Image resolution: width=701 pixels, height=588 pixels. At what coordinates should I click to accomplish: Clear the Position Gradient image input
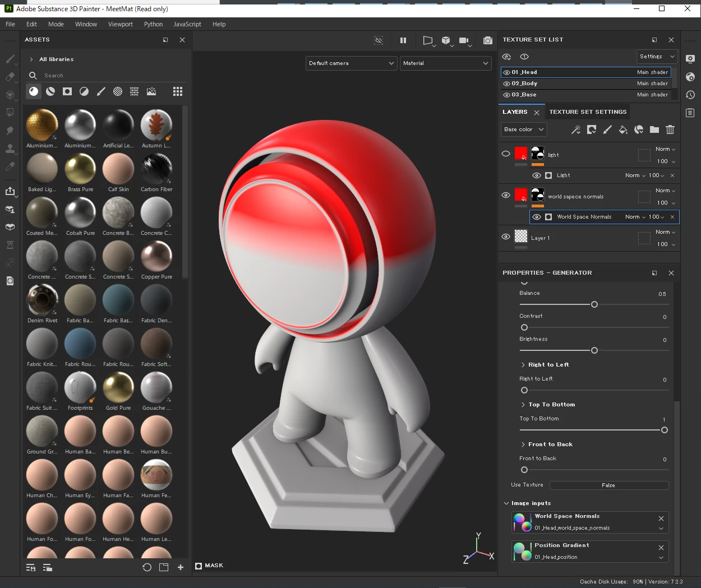click(x=661, y=548)
